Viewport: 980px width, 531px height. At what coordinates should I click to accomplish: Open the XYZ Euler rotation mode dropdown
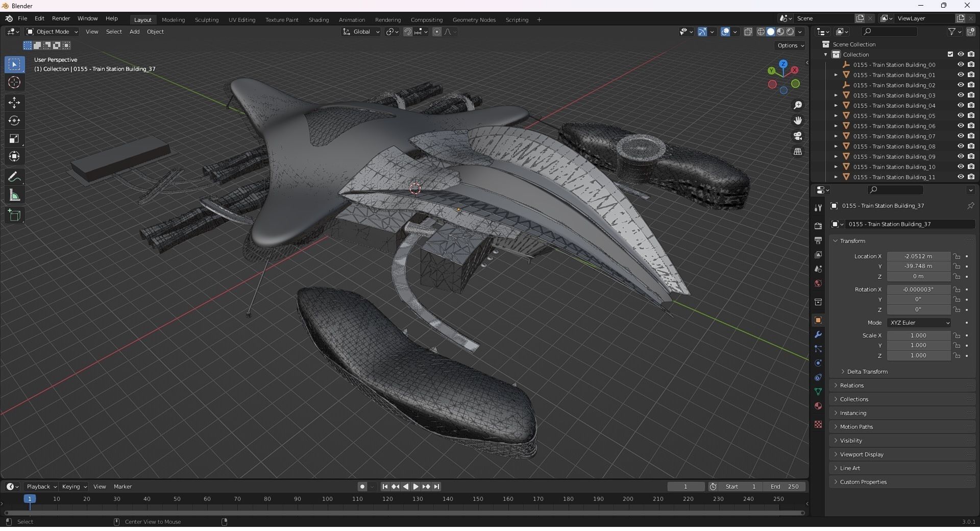pyautogui.click(x=919, y=323)
